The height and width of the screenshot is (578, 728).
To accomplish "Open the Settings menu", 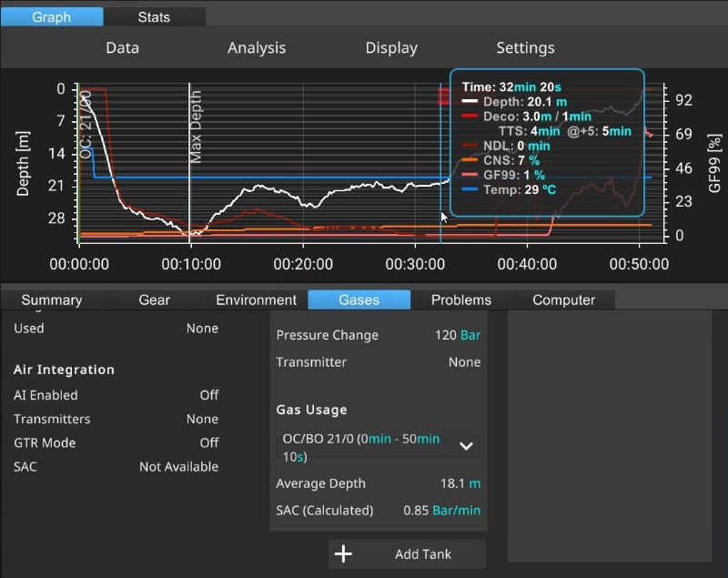I will (525, 48).
